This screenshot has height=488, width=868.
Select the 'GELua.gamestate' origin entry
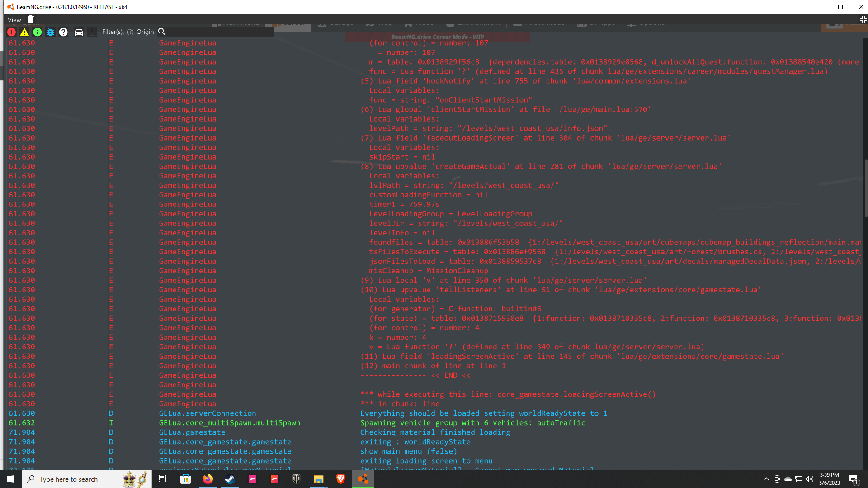click(192, 432)
